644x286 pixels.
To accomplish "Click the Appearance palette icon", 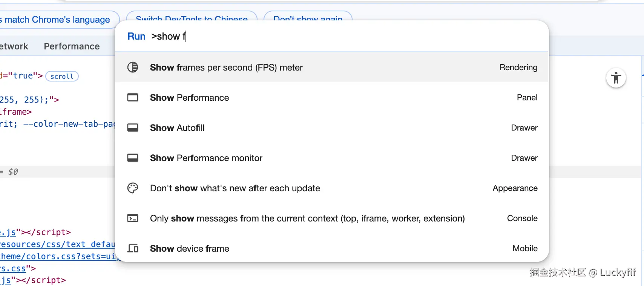I will point(133,188).
